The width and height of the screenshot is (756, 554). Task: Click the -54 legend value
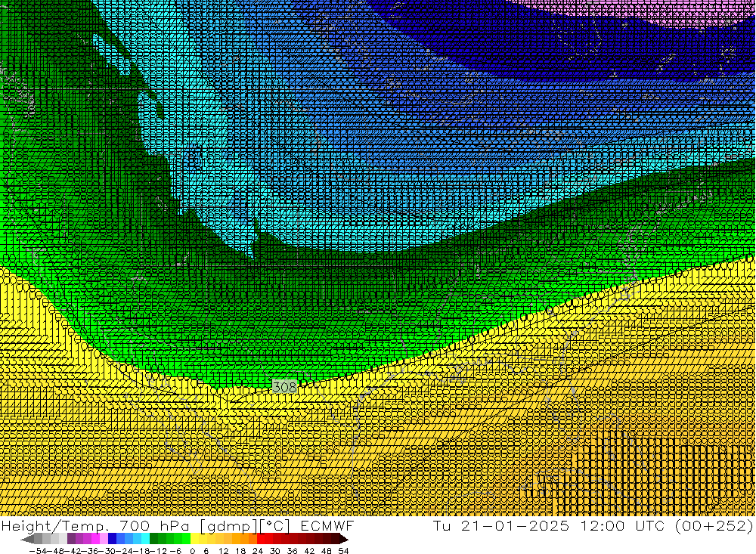point(38,551)
